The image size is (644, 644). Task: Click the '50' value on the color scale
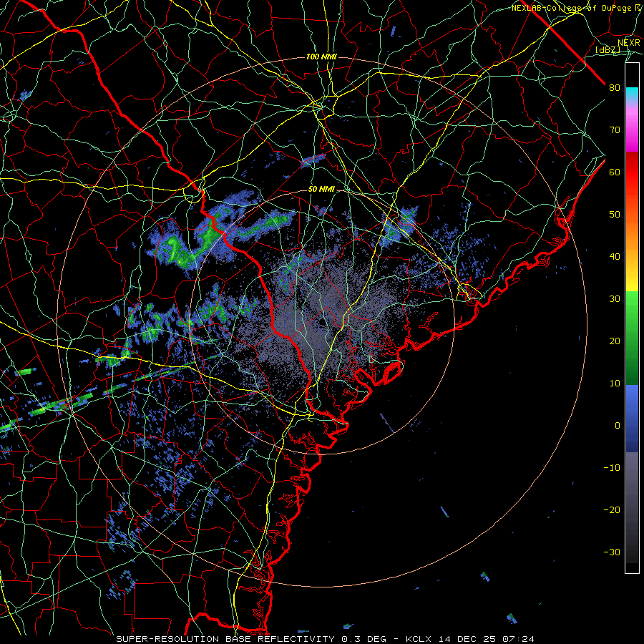[615, 215]
